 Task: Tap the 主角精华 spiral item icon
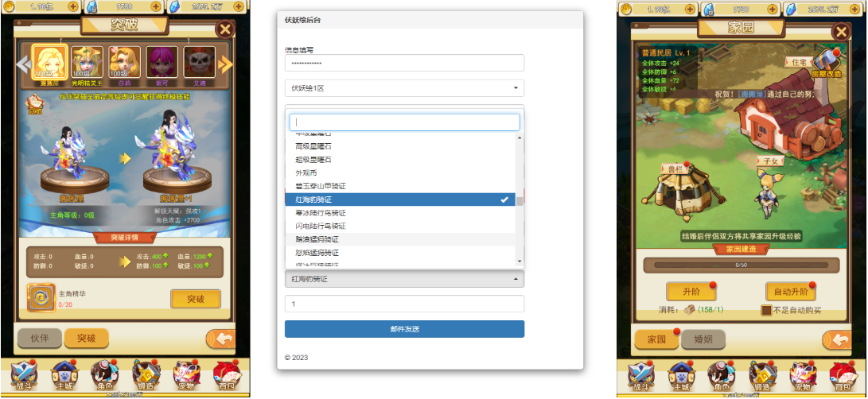pyautogui.click(x=41, y=298)
